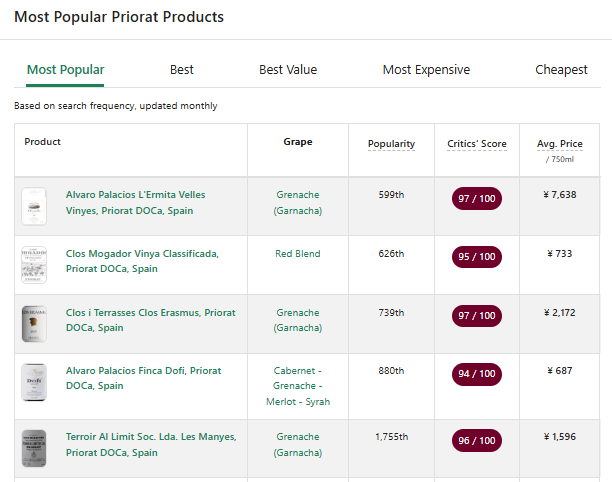Click the ¥ 7,638 price
This screenshot has height=482, width=612.
pos(560,195)
